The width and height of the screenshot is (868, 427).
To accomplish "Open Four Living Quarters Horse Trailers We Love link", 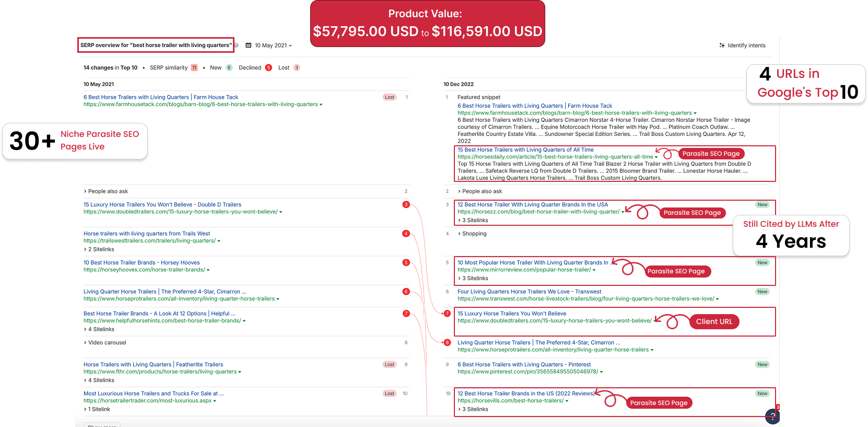I will pos(529,292).
